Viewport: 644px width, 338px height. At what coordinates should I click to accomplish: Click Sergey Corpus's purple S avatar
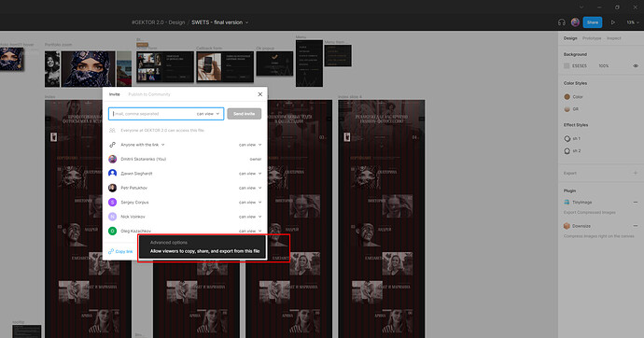[112, 202]
